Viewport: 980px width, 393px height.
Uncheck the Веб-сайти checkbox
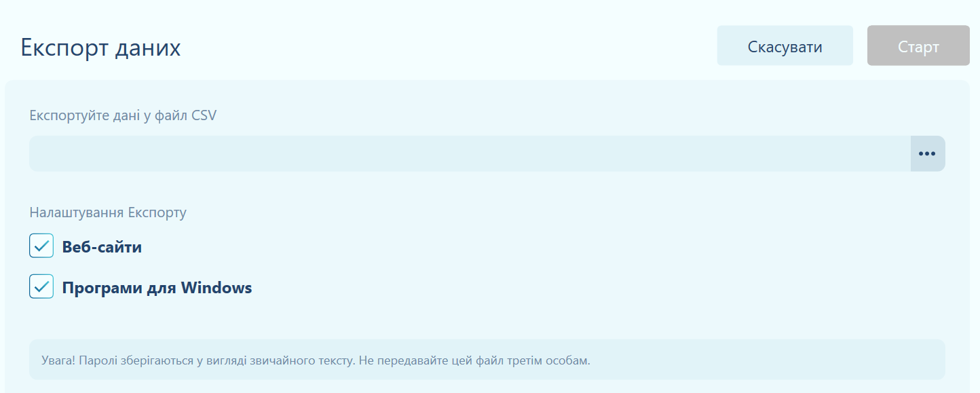coord(41,246)
